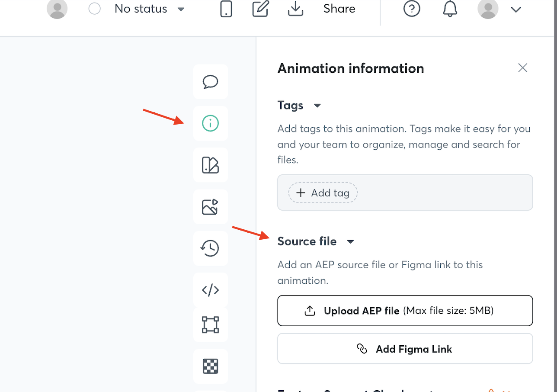Open the version history icon
Screen dimensions: 557x392
(x=210, y=248)
